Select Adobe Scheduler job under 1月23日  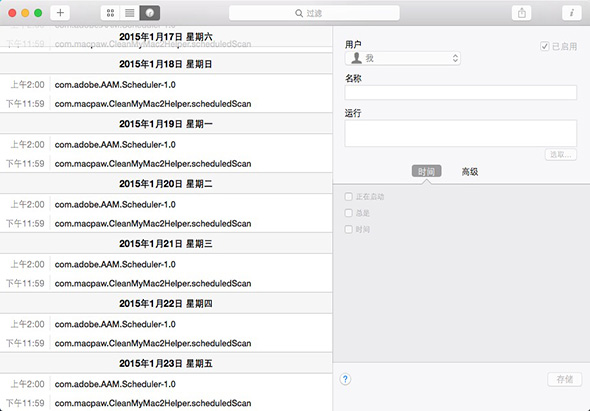tap(166, 384)
